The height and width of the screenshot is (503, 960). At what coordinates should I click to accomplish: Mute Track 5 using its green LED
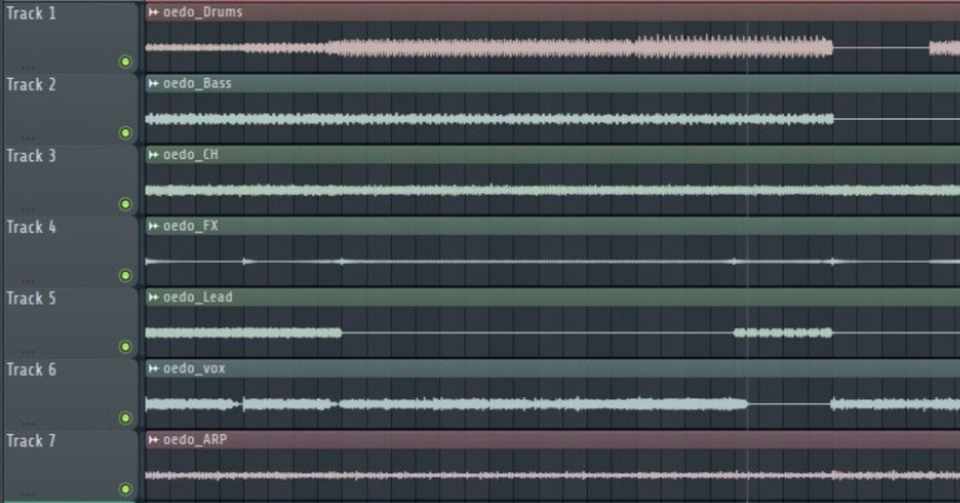click(x=125, y=346)
